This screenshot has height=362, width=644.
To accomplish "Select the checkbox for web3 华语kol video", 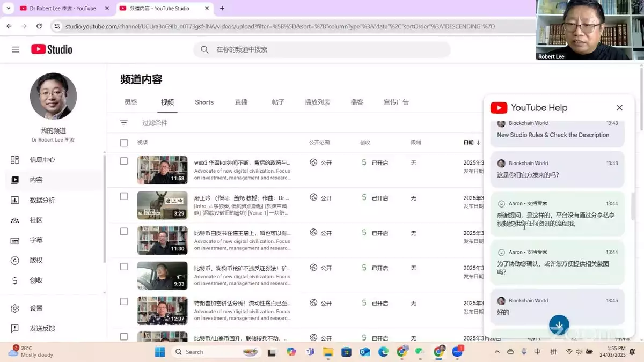I will tap(124, 161).
